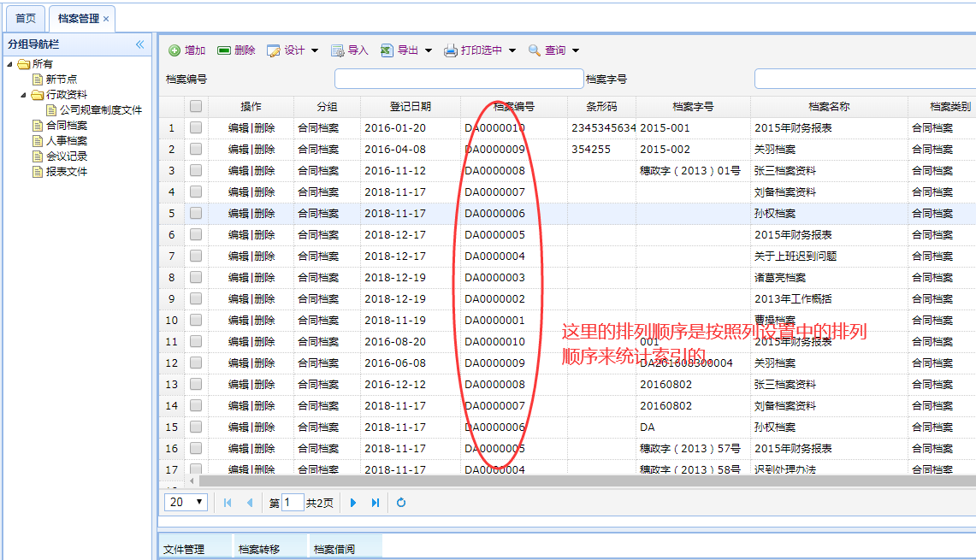Viewport: 976px width, 560px height.
Task: Open the 设计 dropdown arrow
Action: 315,50
